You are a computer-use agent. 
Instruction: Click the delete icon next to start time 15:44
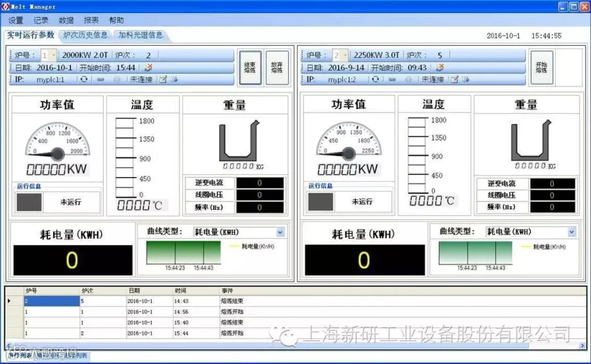148,68
